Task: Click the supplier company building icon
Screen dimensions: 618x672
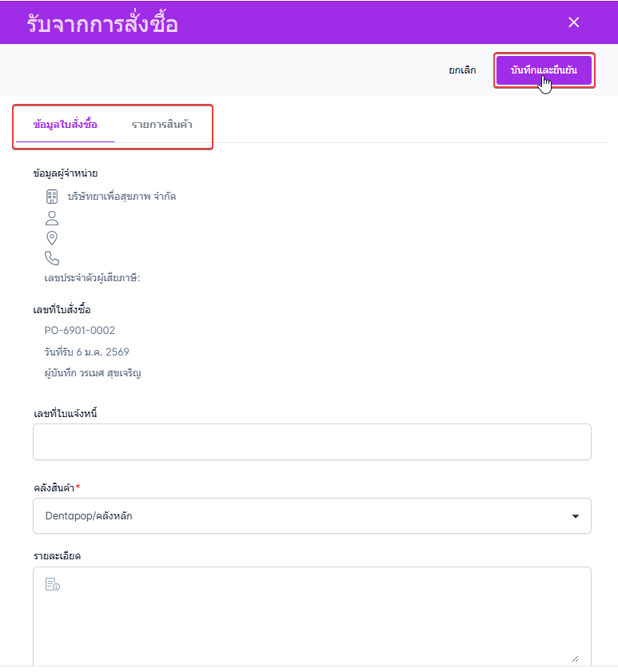Action: pyautogui.click(x=52, y=197)
